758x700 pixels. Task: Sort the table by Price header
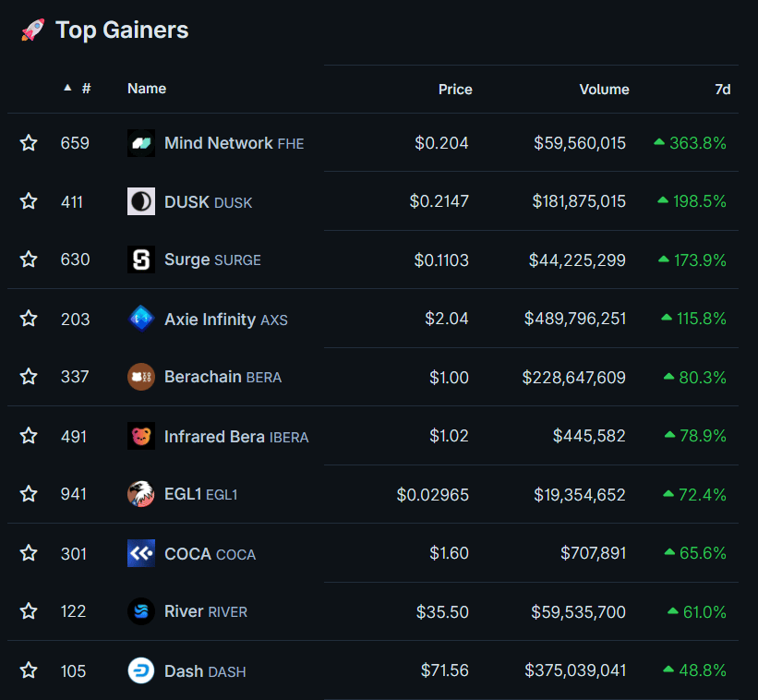pos(455,90)
